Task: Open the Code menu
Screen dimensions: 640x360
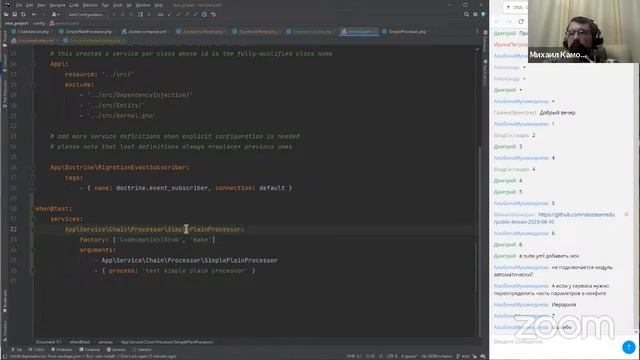Action: click(74, 5)
